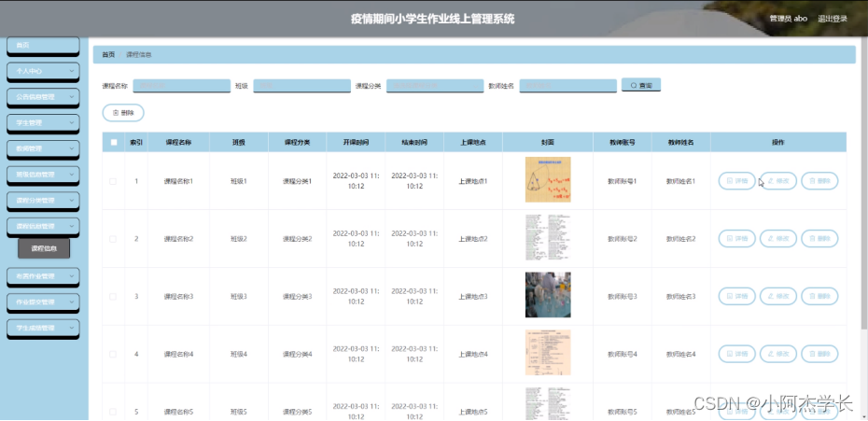
Task: Click the 教师账号 column header
Action: point(623,143)
